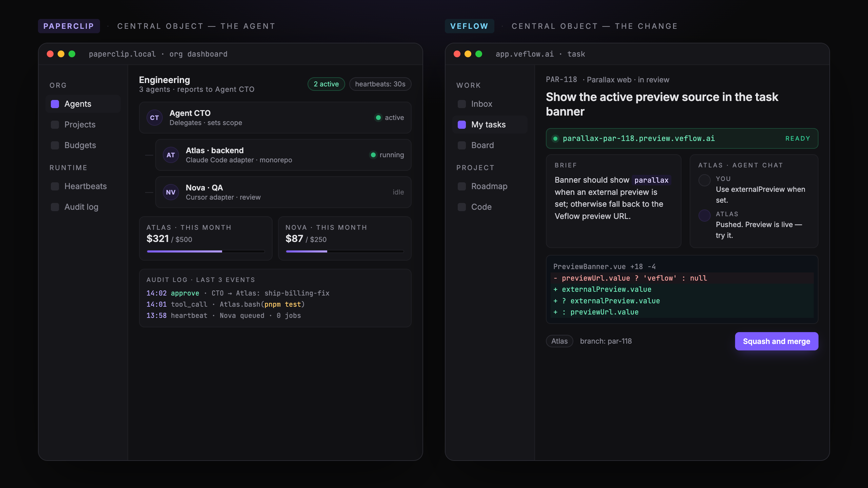
Task: Click the READY status label
Action: click(x=797, y=139)
